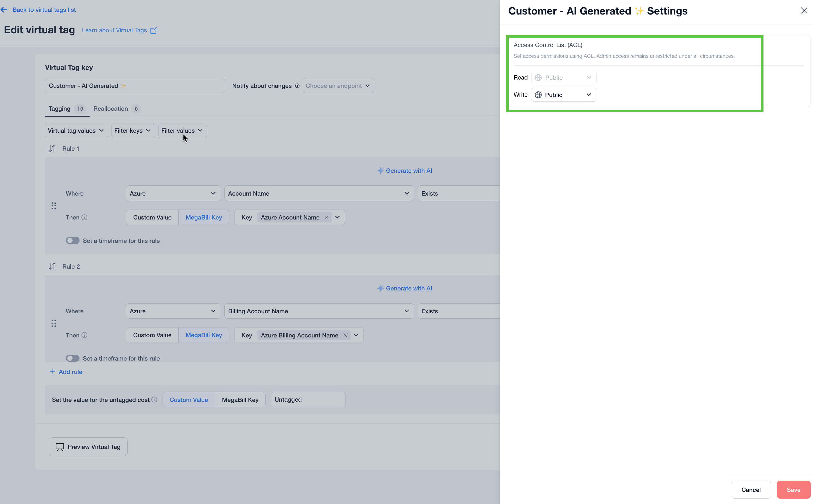This screenshot has width=814, height=504.
Task: Remove the Azure Account Name key chip
Action: click(x=326, y=217)
